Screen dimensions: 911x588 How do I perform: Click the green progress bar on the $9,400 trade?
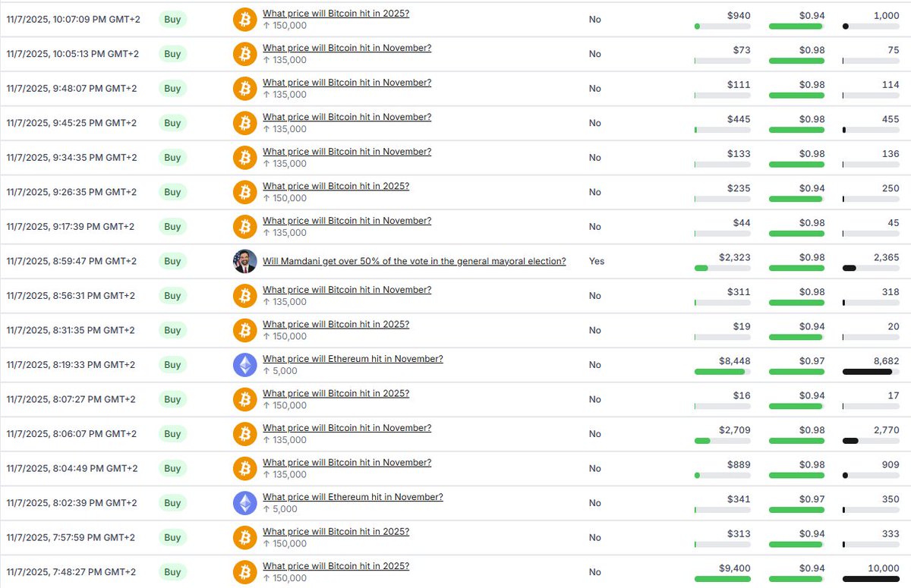(721, 577)
